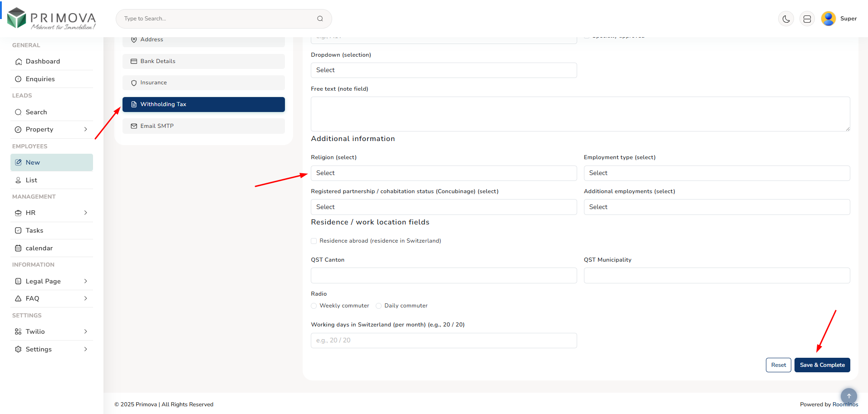
Task: Open the Dashboard from the sidebar
Action: coord(43,61)
